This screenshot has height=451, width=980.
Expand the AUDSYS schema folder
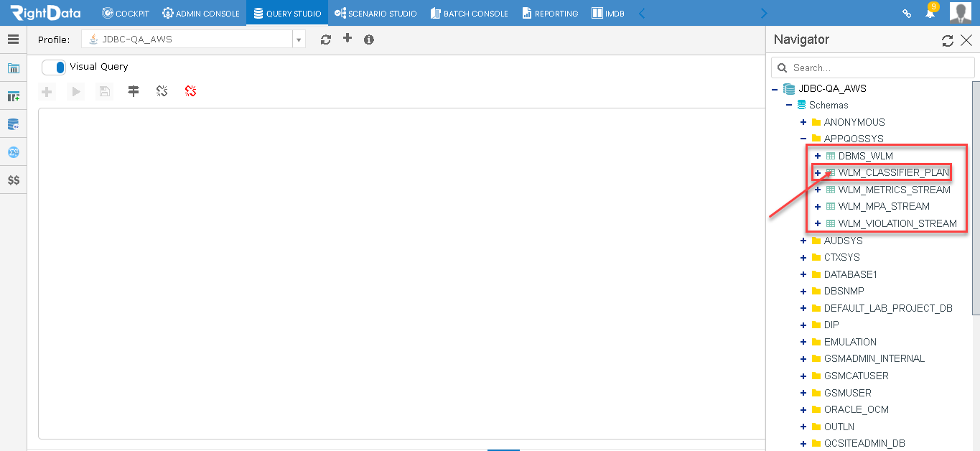(803, 241)
